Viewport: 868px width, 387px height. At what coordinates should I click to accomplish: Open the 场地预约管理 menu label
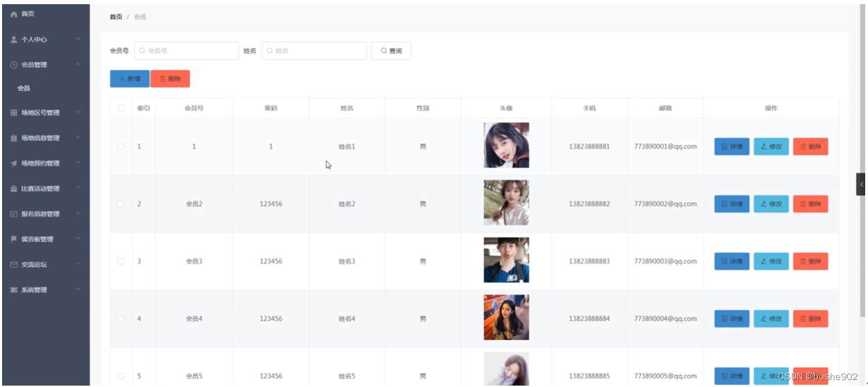tap(40, 164)
